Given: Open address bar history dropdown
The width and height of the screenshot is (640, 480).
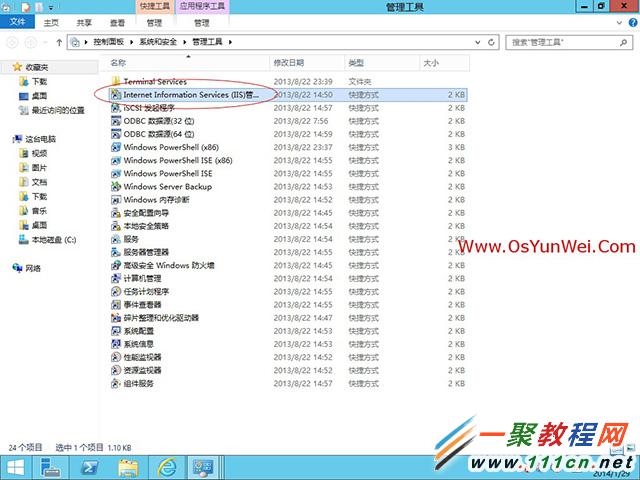Looking at the screenshot, I should pos(478,42).
